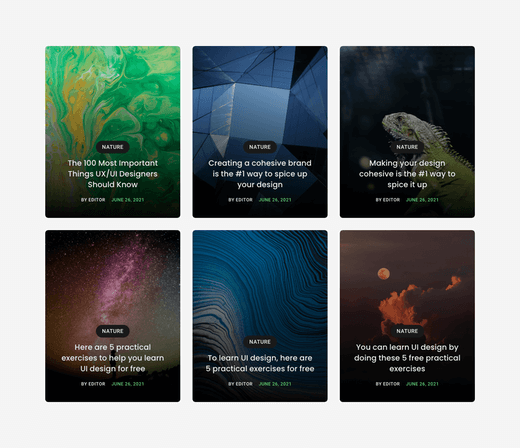The image size is (520, 448).
Task: Click JUNE 26, 2021 date on blue building card
Action: pyautogui.click(x=275, y=200)
